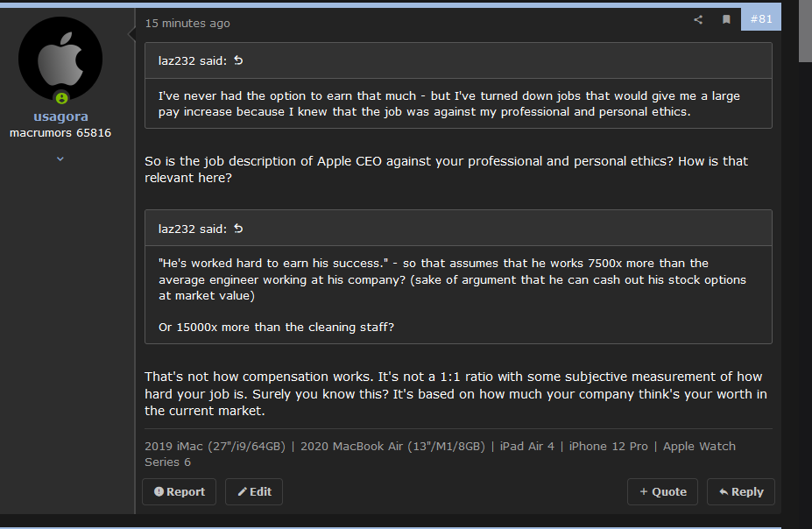Image resolution: width=812 pixels, height=529 pixels.
Task: Edit this post
Action: coord(254,491)
